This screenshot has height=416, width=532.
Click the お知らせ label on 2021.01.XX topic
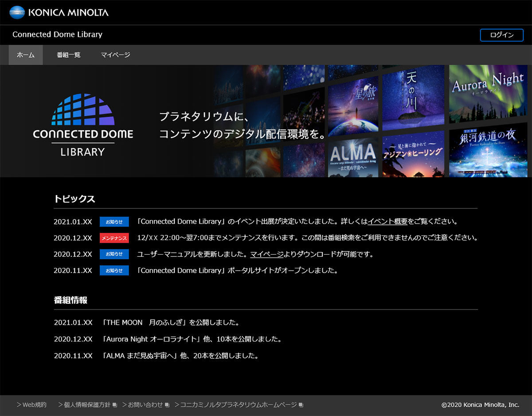pyautogui.click(x=114, y=222)
